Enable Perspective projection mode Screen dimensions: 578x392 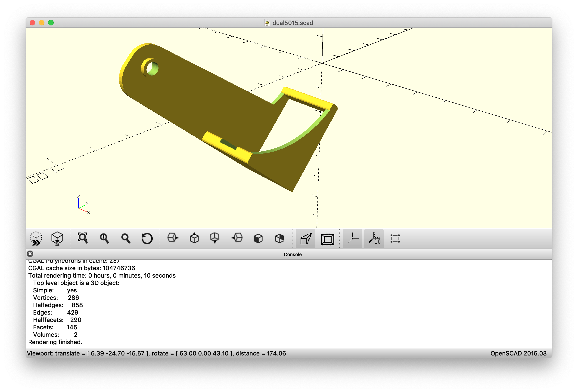click(306, 239)
